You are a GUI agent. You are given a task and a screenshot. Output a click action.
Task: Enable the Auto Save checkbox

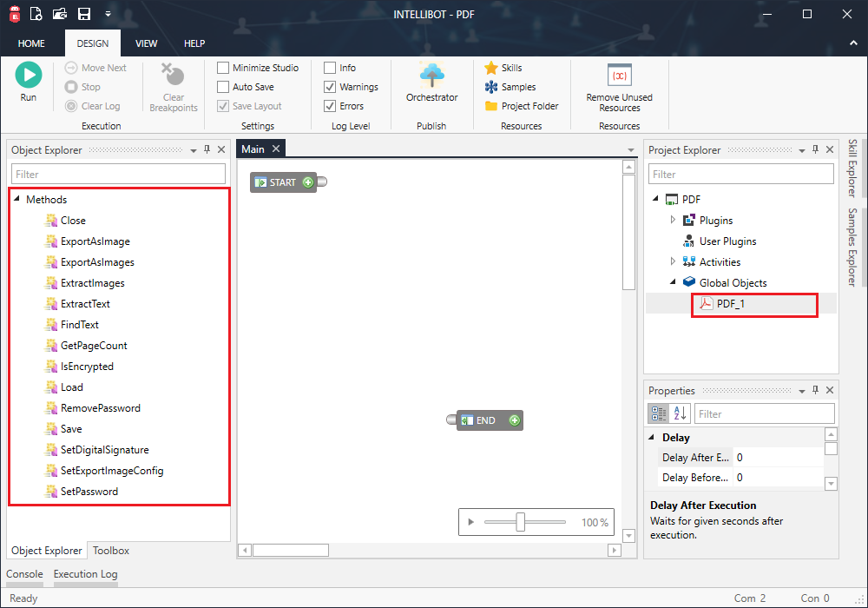(x=223, y=87)
